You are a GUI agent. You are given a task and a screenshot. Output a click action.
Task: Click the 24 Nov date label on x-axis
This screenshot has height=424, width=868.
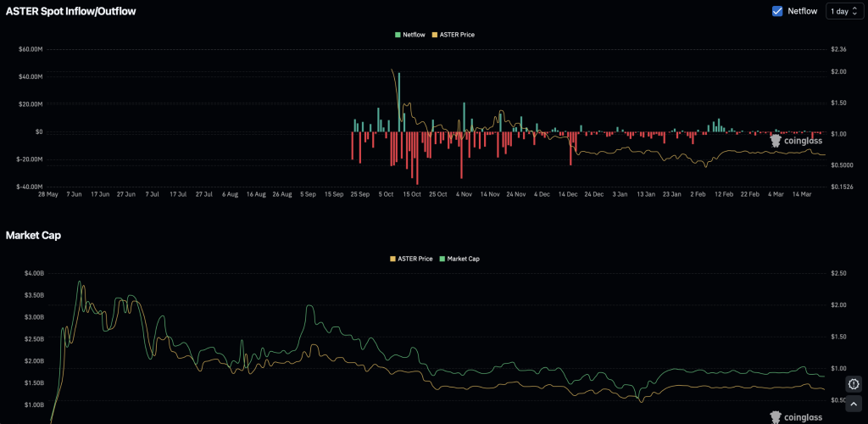click(516, 194)
